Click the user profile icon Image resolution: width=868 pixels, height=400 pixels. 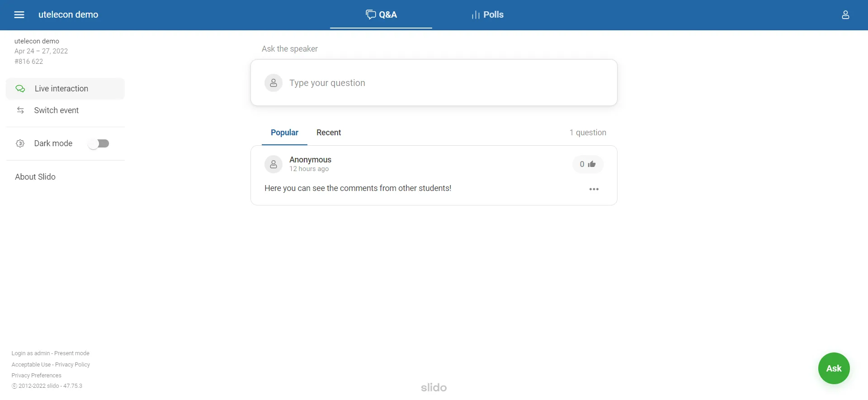(845, 15)
